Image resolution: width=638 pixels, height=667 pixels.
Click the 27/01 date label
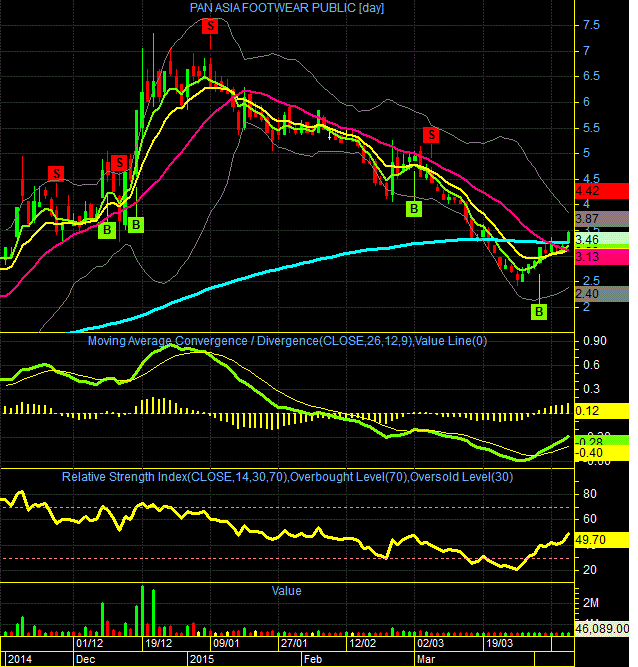[x=294, y=643]
